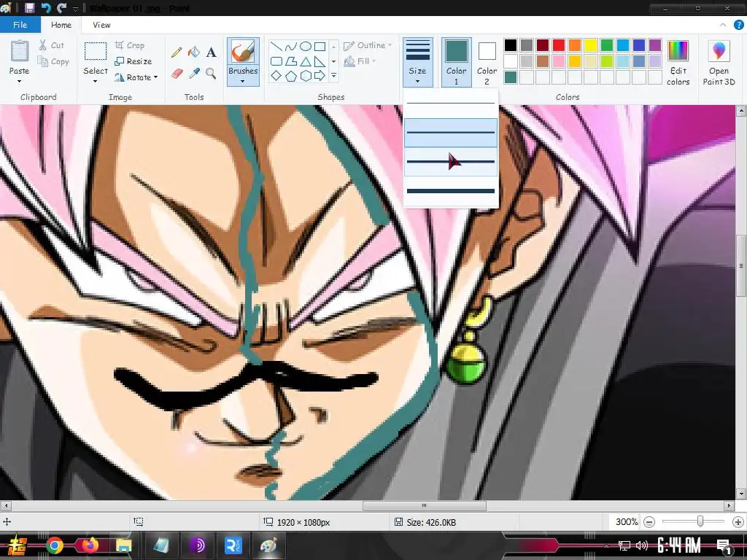Open Firefox from taskbar

[x=90, y=545]
